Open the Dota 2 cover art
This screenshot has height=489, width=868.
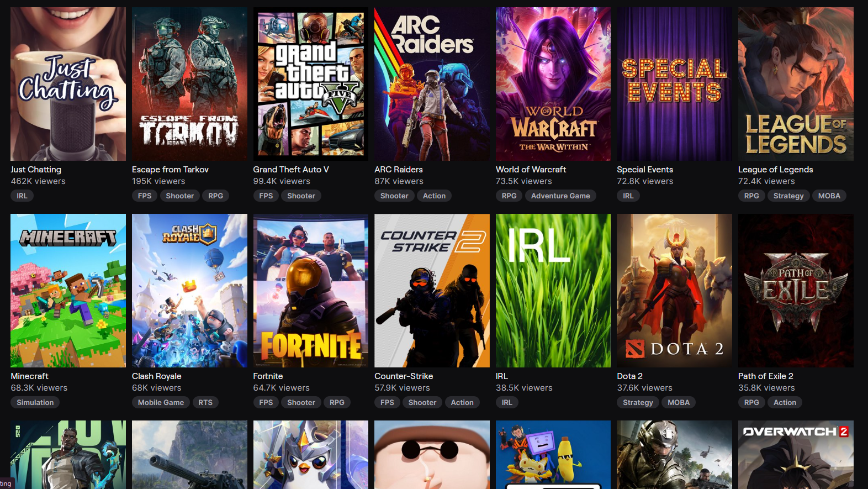(674, 291)
